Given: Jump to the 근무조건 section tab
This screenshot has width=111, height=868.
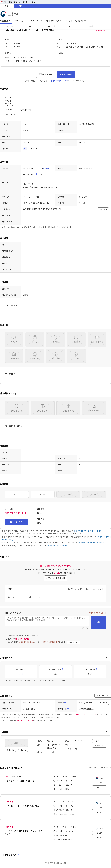Looking at the screenshot, I should click(31, 26).
